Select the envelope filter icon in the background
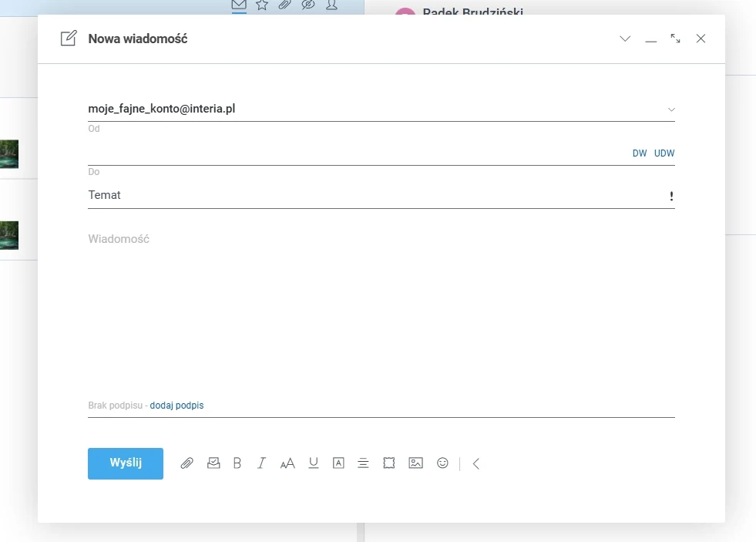 239,6
